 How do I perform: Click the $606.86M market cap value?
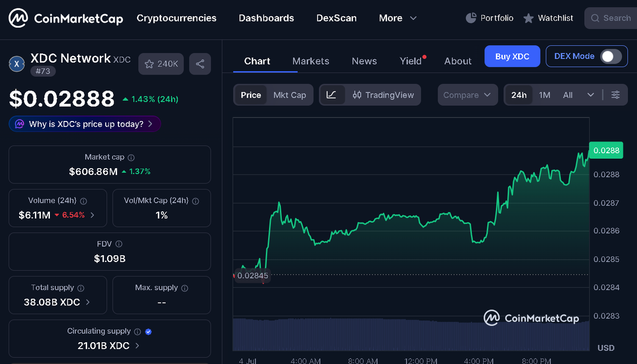click(x=93, y=171)
